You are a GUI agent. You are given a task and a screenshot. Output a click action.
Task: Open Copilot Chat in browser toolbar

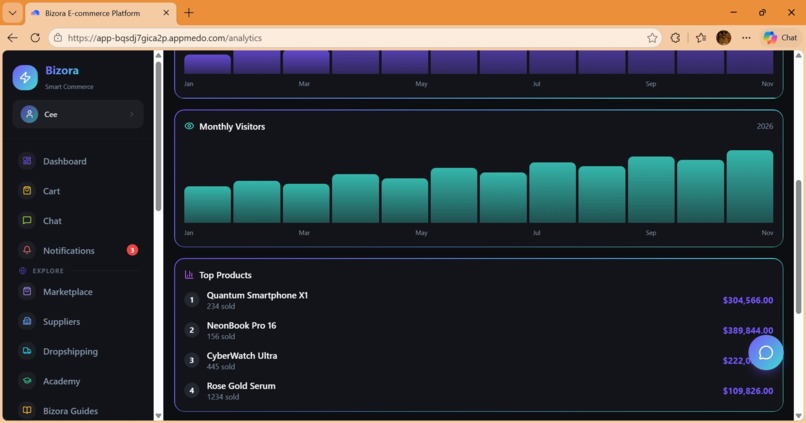[780, 38]
